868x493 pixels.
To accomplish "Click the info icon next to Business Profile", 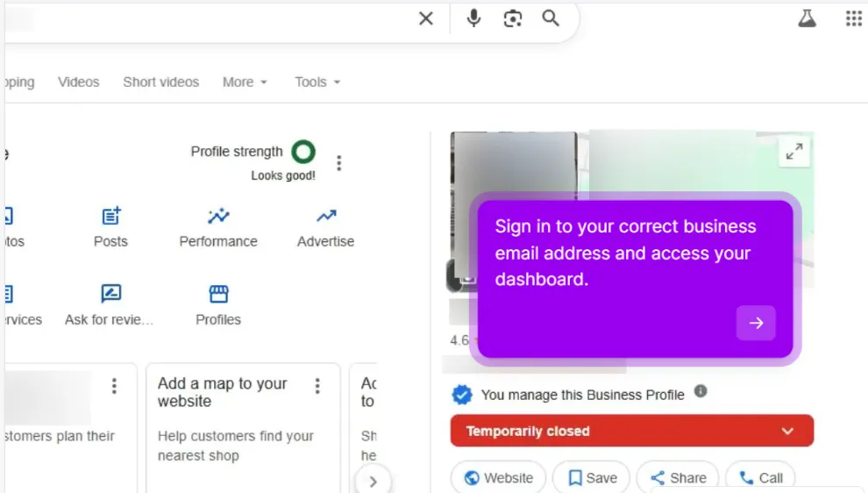I will (x=701, y=391).
